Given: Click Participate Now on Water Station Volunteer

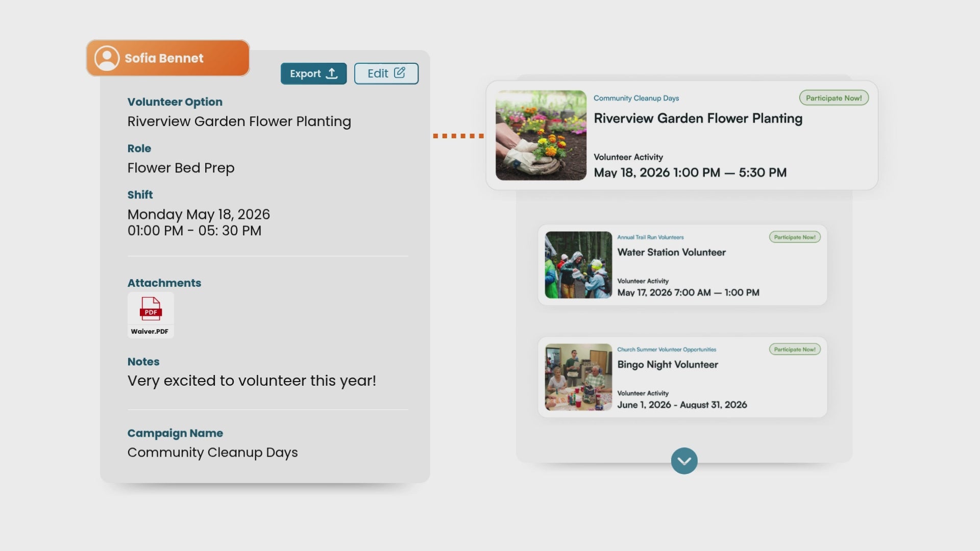Looking at the screenshot, I should click(794, 237).
